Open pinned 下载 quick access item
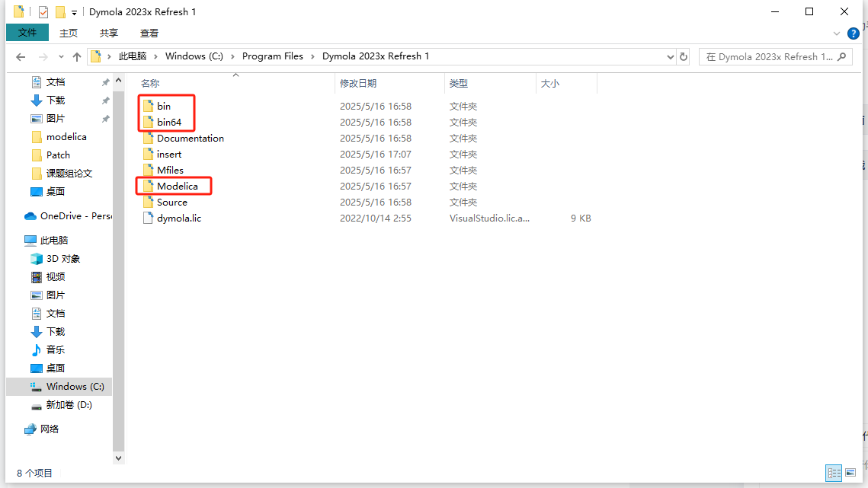The width and height of the screenshot is (868, 488). 48,100
